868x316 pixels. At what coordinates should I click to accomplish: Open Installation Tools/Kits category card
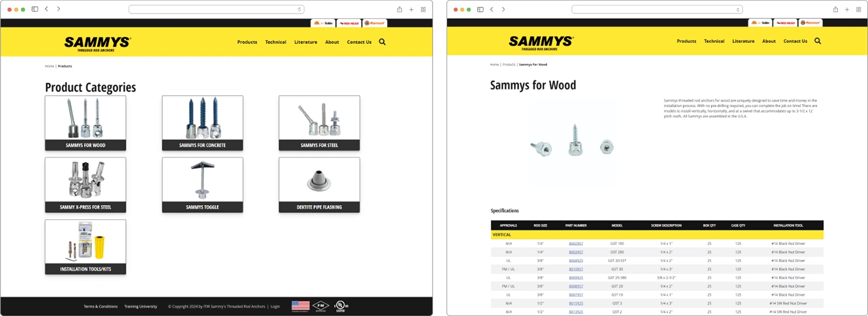(x=86, y=247)
